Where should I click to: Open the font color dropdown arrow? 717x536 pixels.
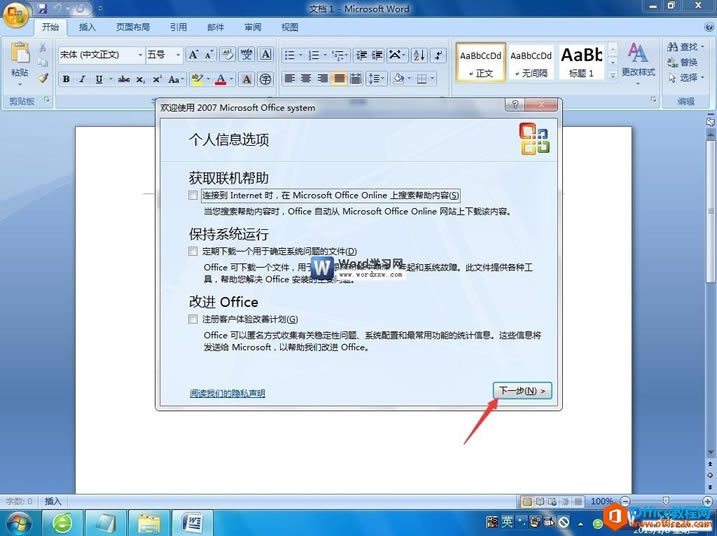coord(231,79)
